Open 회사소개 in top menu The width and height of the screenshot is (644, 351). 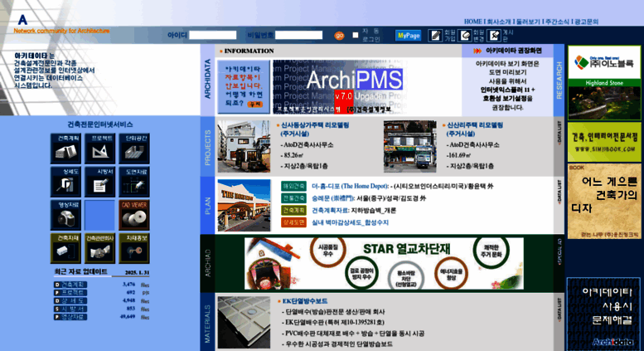click(x=499, y=22)
